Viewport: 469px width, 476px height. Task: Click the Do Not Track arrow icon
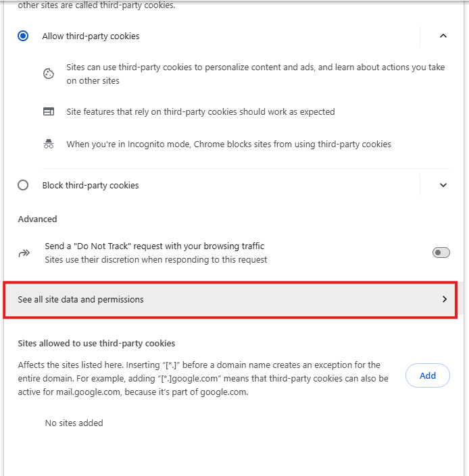tap(24, 253)
